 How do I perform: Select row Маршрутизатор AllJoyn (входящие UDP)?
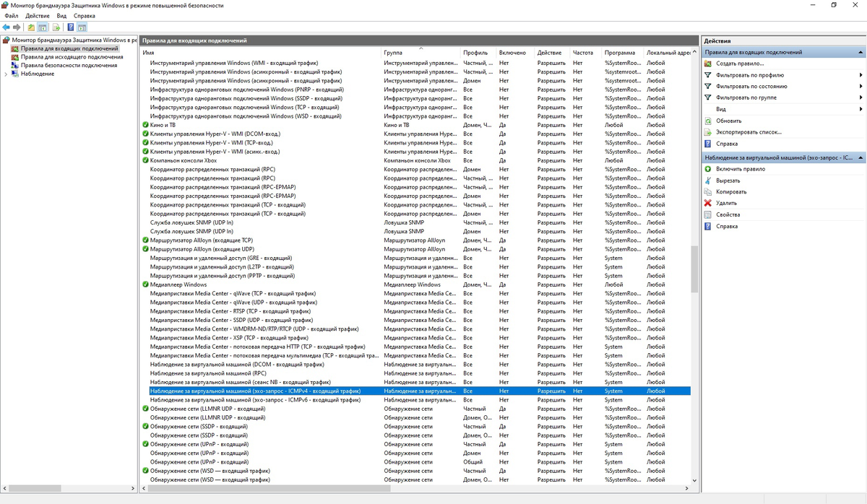tap(415, 248)
